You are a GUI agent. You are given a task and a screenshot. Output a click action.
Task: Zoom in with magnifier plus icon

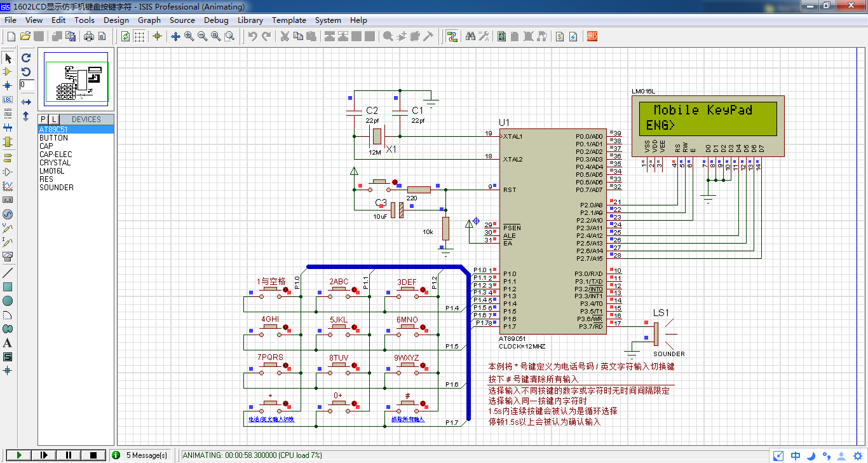(x=189, y=36)
